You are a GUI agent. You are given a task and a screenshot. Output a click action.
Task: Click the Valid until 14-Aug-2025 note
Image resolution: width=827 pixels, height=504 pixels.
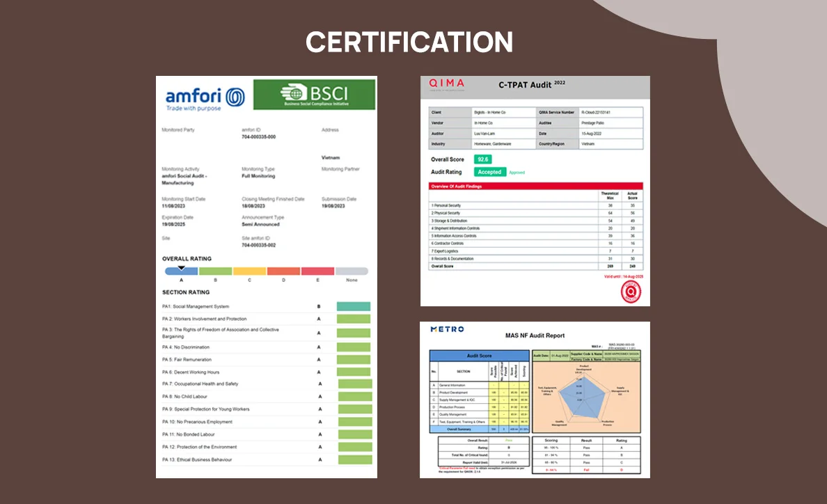point(624,276)
